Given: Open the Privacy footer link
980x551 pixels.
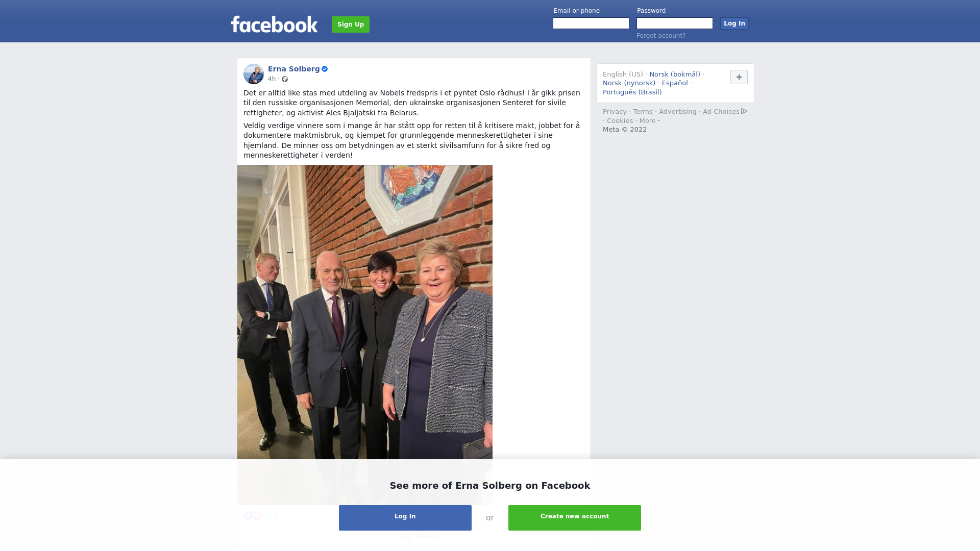Looking at the screenshot, I should click(x=615, y=112).
